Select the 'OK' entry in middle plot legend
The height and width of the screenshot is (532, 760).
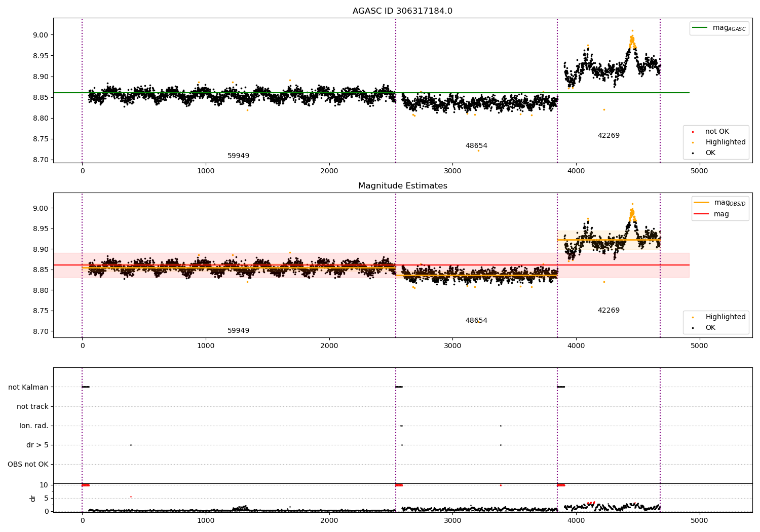tap(710, 328)
